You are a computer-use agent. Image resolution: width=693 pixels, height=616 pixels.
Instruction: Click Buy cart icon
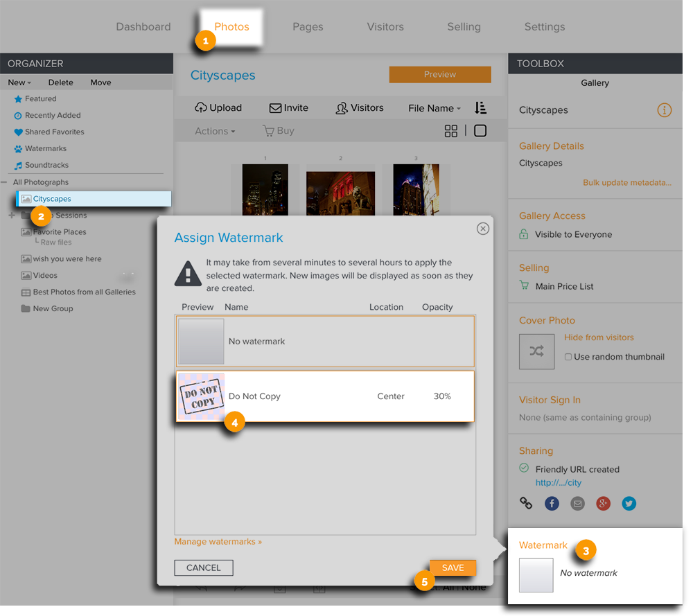pyautogui.click(x=268, y=131)
